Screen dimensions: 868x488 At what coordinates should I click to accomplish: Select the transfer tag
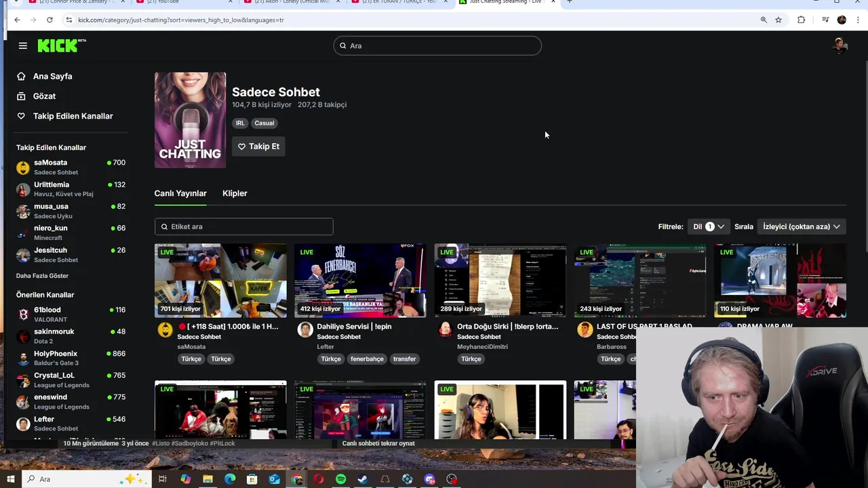[x=404, y=359]
